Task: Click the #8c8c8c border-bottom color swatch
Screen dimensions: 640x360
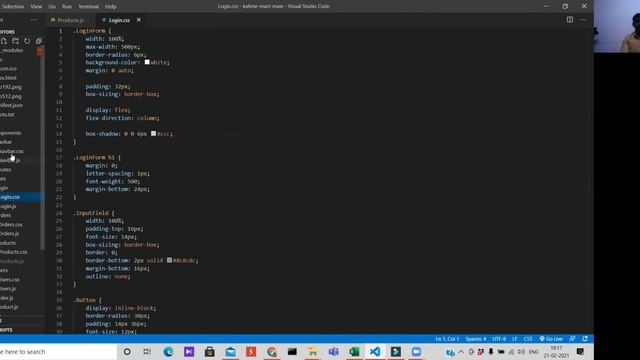Action: [x=169, y=260]
